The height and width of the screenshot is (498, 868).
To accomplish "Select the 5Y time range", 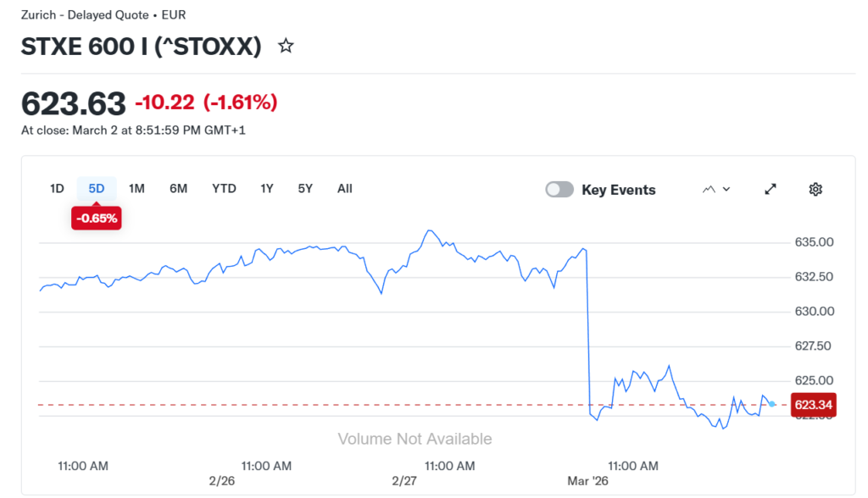I will 305,188.
